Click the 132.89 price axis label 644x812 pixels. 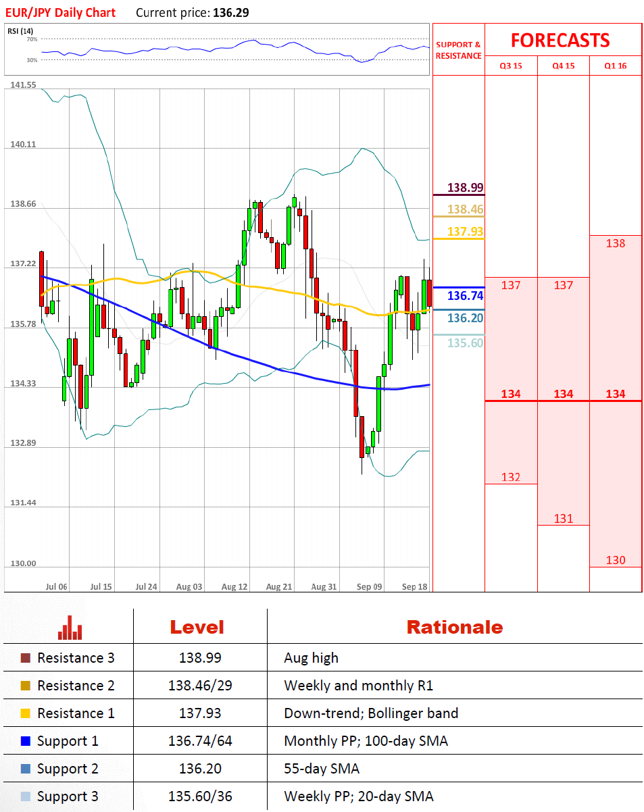point(22,443)
